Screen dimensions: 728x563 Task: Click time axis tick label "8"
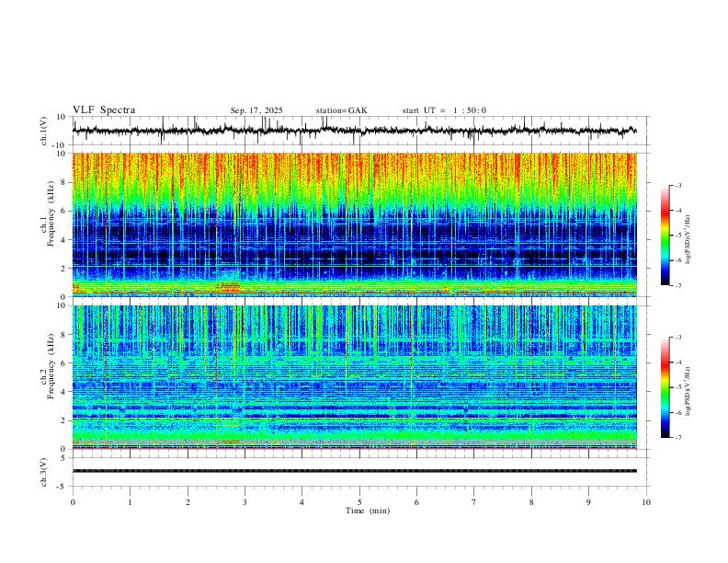click(531, 502)
